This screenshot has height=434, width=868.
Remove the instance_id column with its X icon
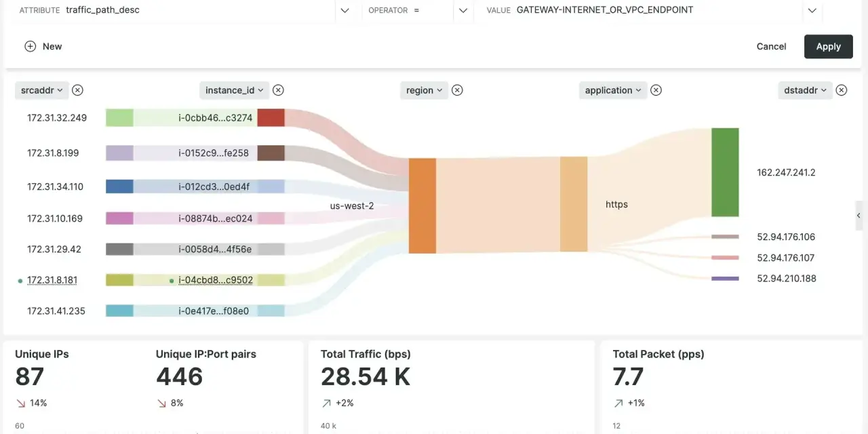pos(278,90)
